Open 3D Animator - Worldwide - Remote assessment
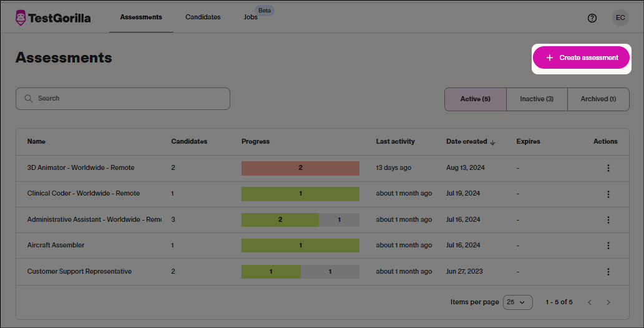Image resolution: width=644 pixels, height=328 pixels. [x=80, y=167]
